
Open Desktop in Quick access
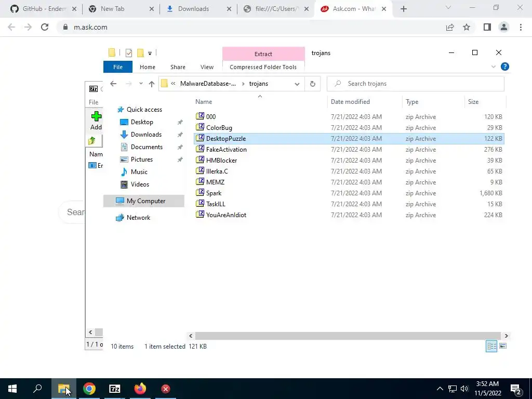coord(142,122)
